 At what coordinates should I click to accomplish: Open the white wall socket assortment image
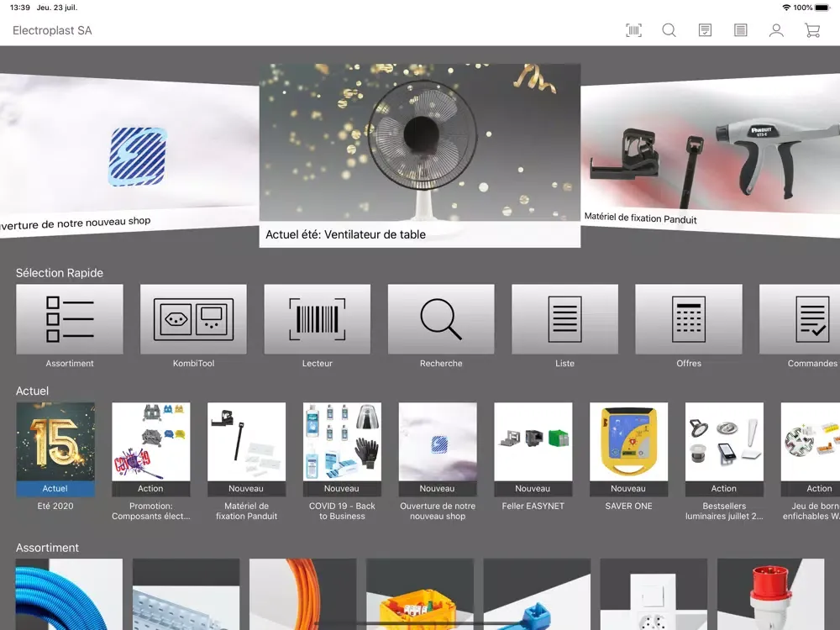654,594
